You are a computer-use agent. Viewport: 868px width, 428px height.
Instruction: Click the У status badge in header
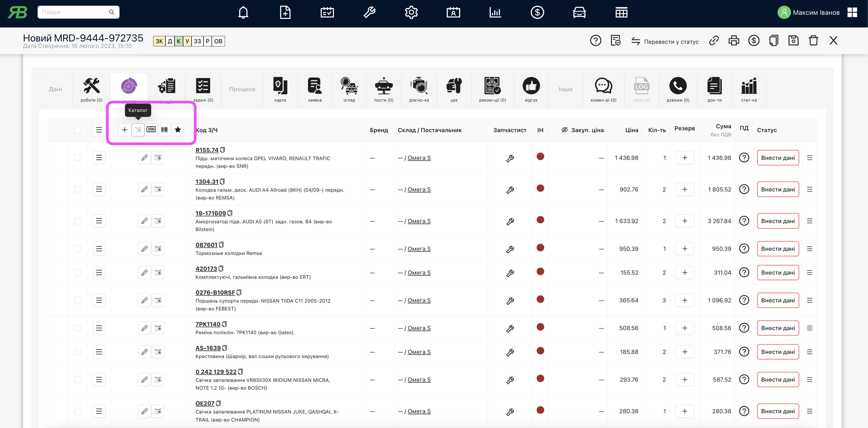pyautogui.click(x=187, y=41)
